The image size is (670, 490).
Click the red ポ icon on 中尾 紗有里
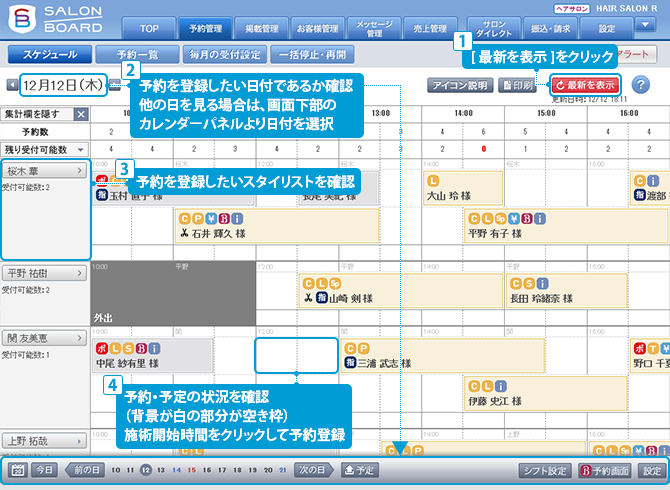102,349
